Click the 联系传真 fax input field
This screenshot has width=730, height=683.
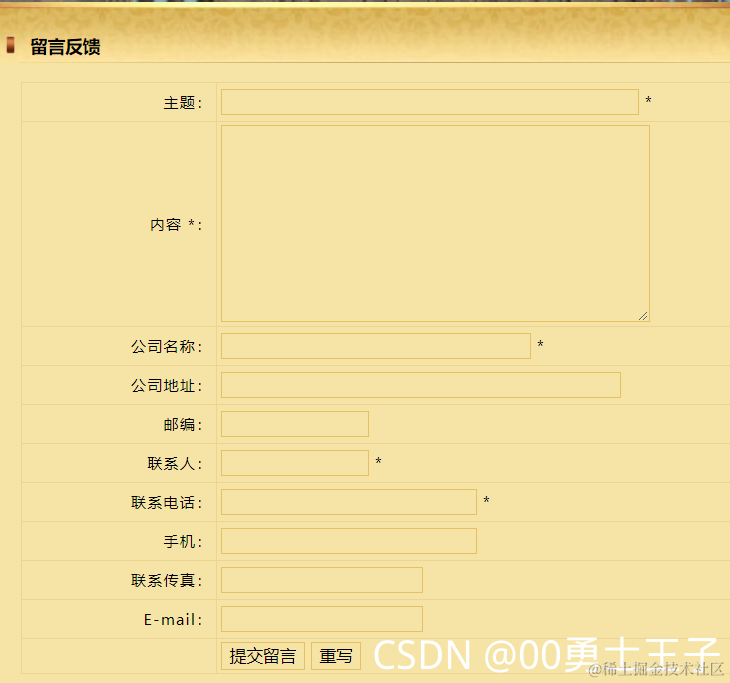[x=321, y=580]
